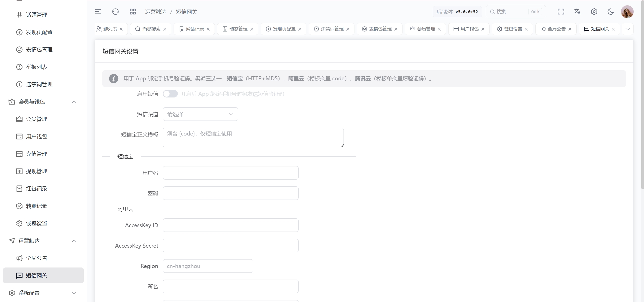This screenshot has width=644, height=302.
Task: Close the active 短信网关 tab
Action: pos(614,29)
